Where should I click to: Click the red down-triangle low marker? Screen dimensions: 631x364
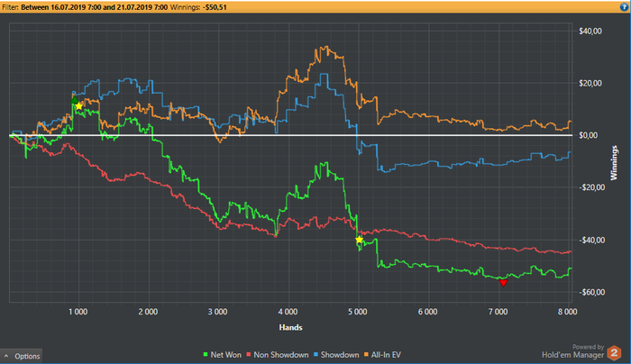pos(503,283)
